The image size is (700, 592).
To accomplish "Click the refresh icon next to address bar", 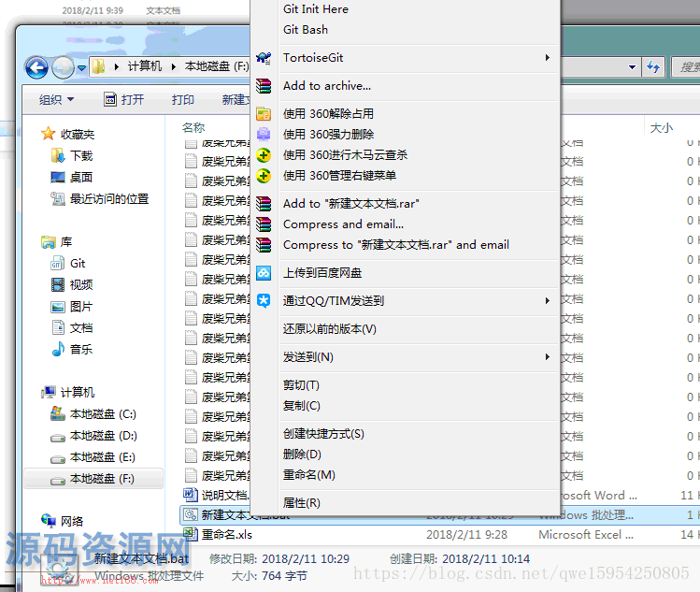I will point(653,67).
